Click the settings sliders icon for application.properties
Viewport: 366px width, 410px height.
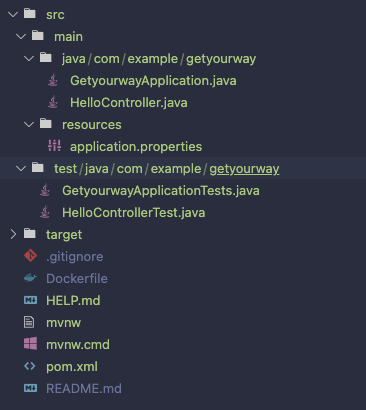[54, 146]
